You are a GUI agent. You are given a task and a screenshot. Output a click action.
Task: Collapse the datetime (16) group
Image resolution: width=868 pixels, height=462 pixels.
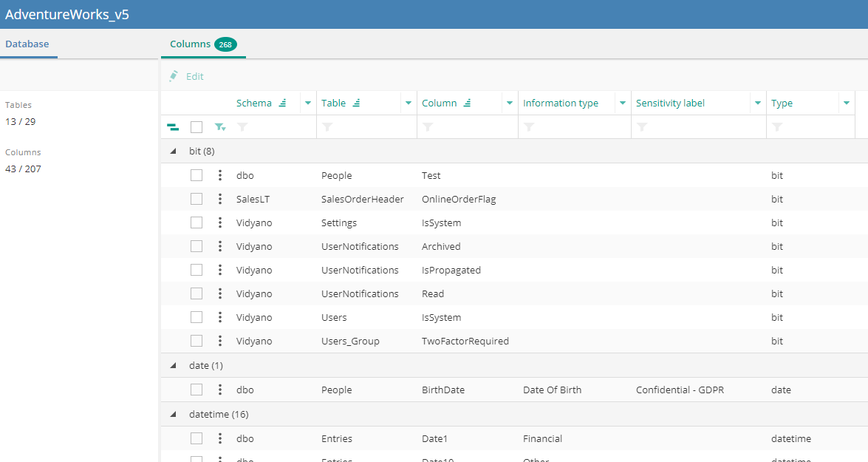pyautogui.click(x=174, y=414)
